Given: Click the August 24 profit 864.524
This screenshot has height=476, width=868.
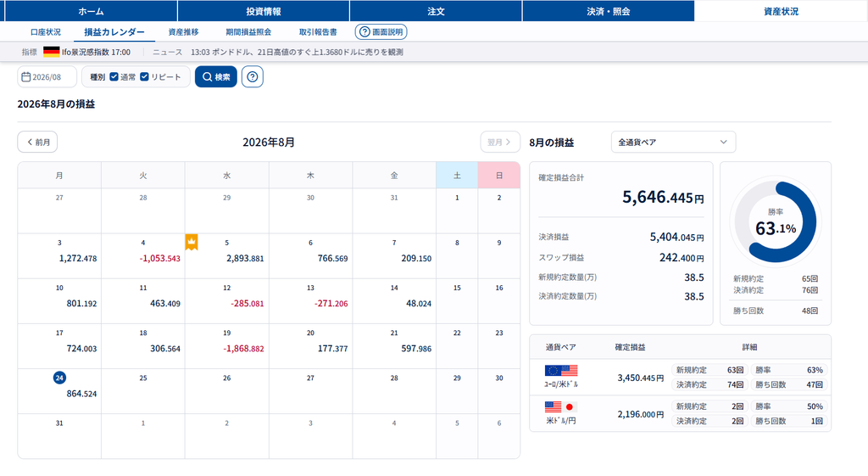Looking at the screenshot, I should pyautogui.click(x=81, y=394).
